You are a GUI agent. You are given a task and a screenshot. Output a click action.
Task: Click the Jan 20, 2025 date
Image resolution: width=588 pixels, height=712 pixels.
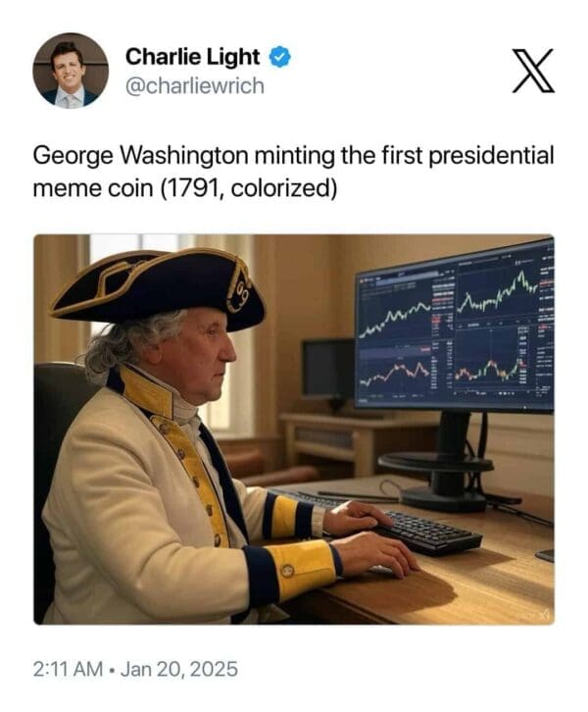[179, 669]
